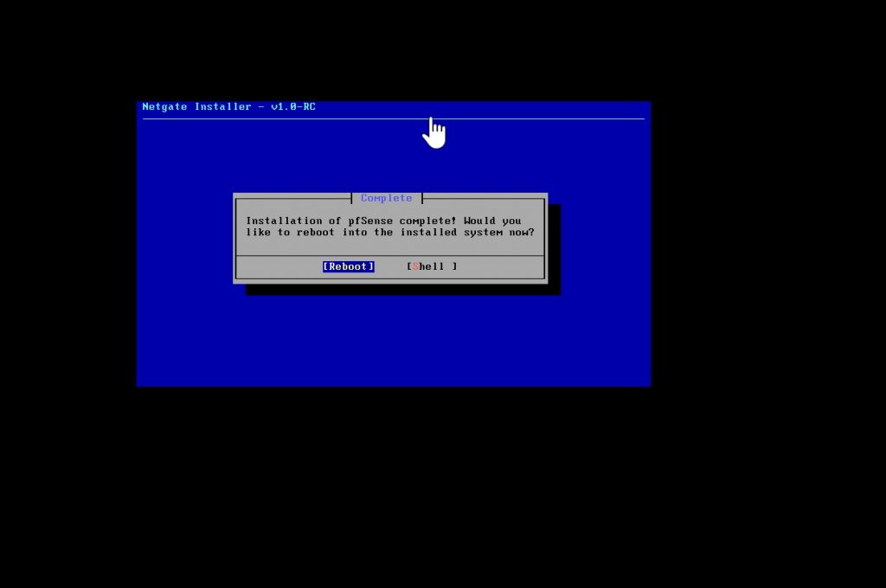Screen dimensions: 886x588
Task: Choose the Shell button
Action: click(432, 266)
